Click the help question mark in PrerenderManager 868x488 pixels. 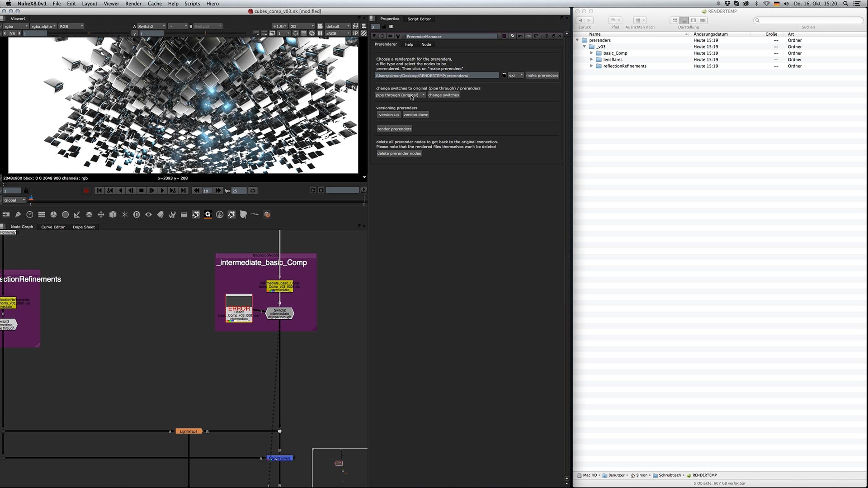pos(546,36)
